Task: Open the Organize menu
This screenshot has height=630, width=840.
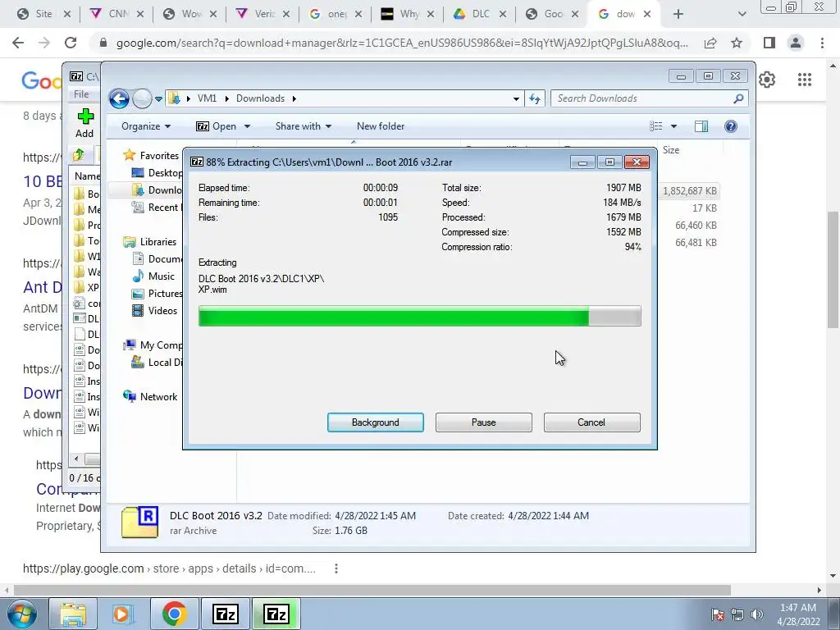Action: [146, 126]
